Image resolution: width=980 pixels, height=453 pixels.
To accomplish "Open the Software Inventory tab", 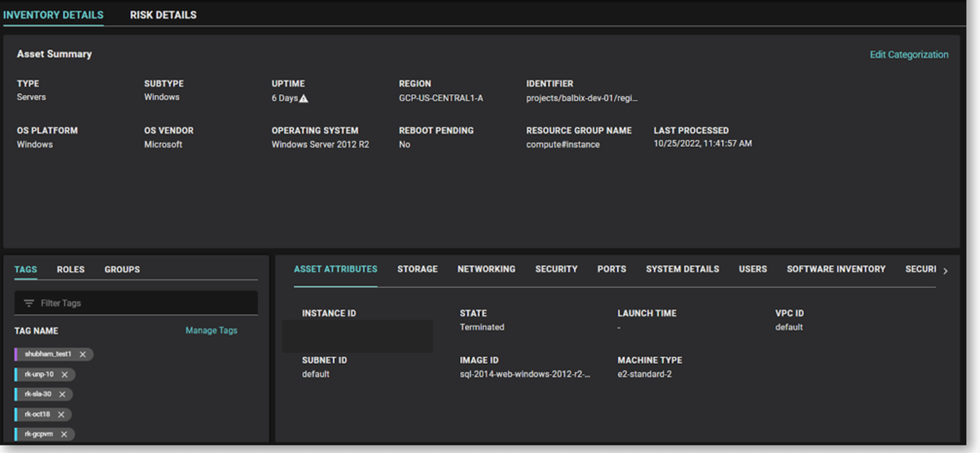I will pyautogui.click(x=835, y=269).
